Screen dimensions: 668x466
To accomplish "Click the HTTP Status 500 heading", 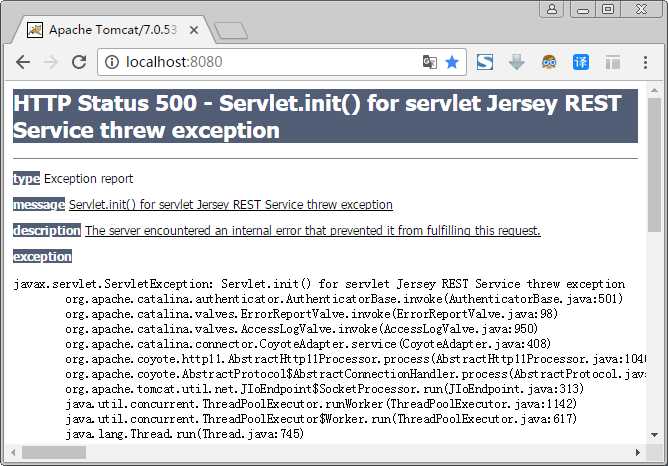I will [325, 116].
